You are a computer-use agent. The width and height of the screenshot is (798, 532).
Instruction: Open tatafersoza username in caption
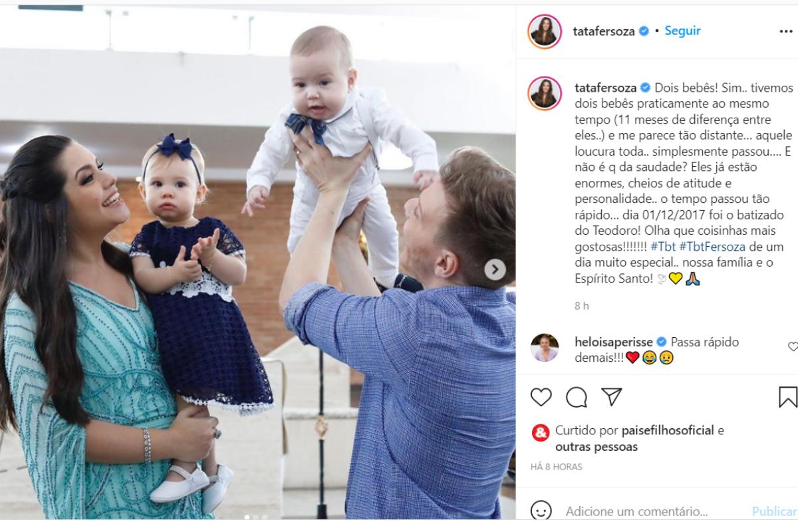pyautogui.click(x=605, y=88)
